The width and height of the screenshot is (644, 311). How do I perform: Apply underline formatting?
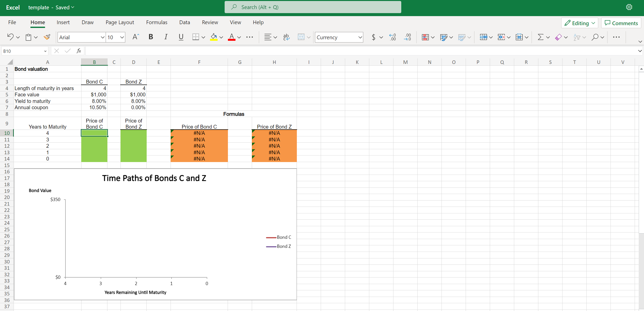click(x=181, y=37)
